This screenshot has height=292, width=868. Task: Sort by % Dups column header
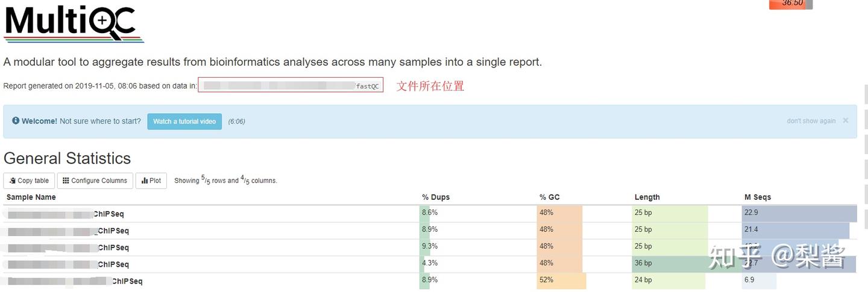(436, 197)
